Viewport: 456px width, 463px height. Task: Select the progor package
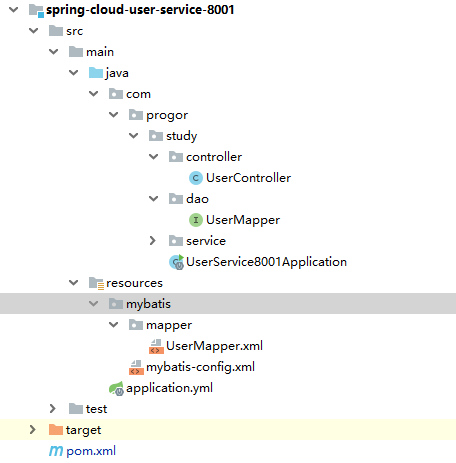point(167,115)
